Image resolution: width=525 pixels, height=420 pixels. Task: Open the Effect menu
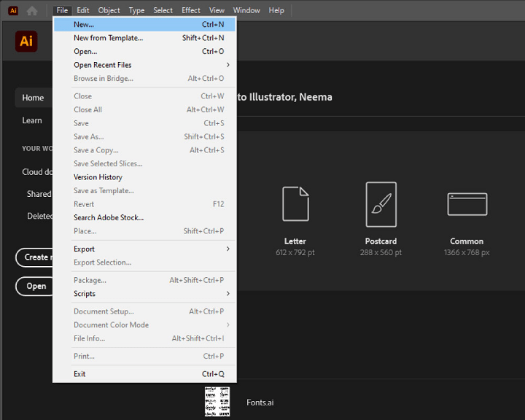click(x=191, y=10)
